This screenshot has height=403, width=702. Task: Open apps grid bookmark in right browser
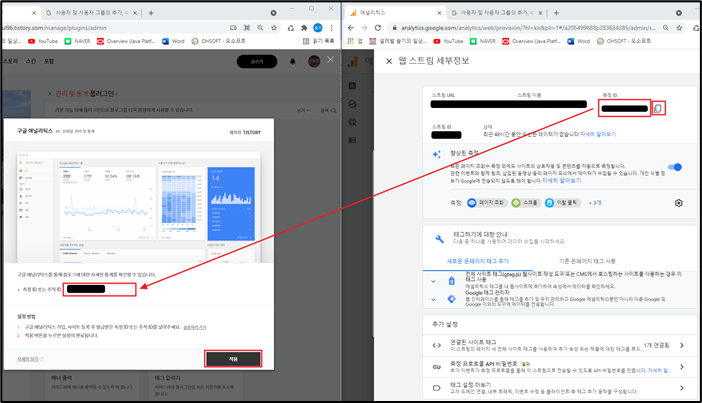point(351,41)
